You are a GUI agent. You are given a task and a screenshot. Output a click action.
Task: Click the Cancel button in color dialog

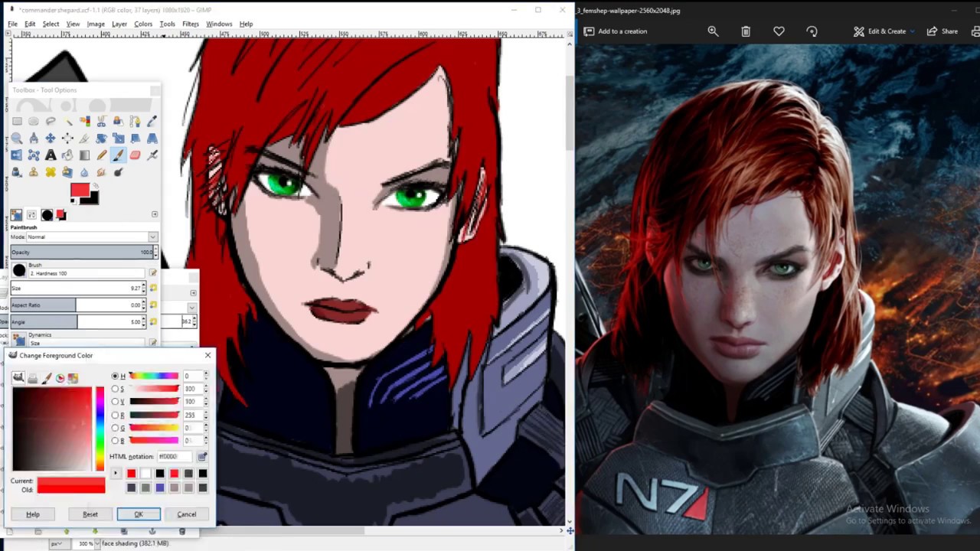(x=187, y=514)
